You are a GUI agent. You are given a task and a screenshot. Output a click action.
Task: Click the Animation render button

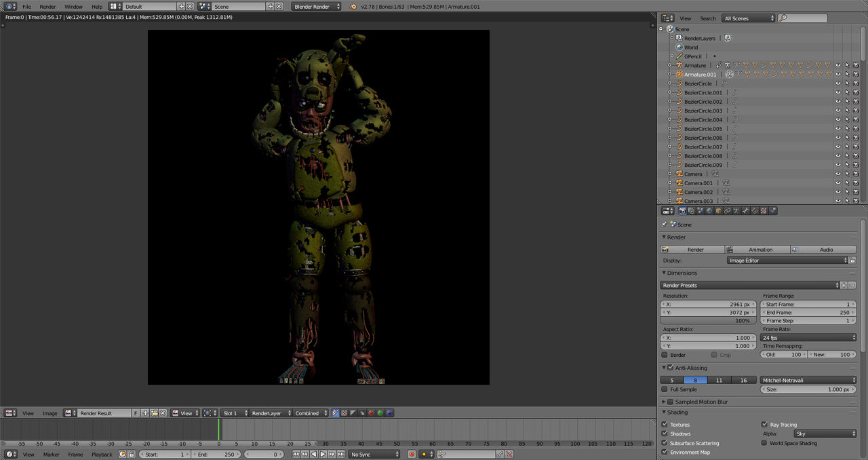[757, 250]
